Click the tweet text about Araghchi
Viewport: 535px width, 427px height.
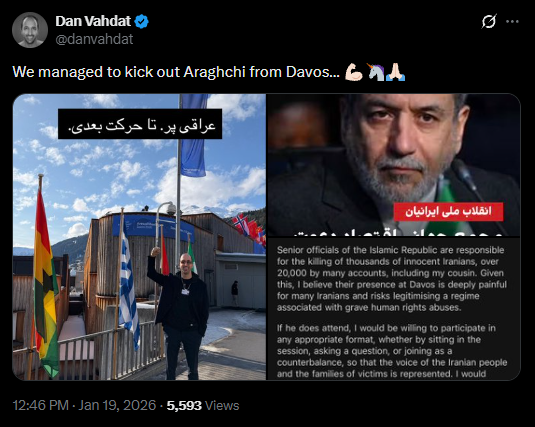tap(176, 72)
